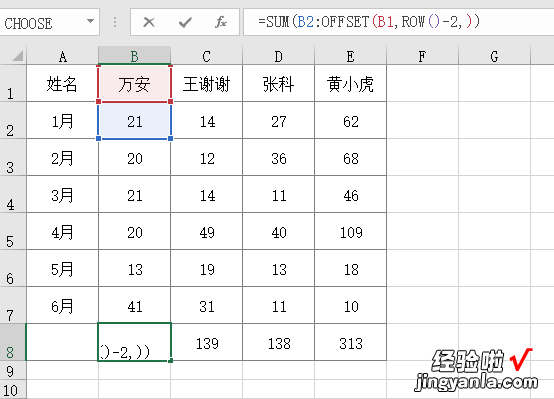
Task: Click 万安 value 21 in 3月 row
Action: [135, 194]
